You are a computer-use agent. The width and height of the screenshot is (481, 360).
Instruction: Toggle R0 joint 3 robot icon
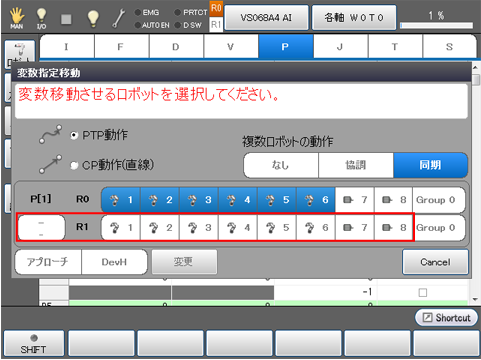[199, 200]
